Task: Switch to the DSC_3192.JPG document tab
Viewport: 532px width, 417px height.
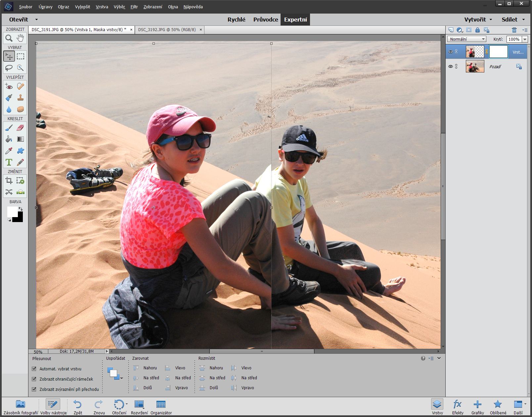Action: 167,29
